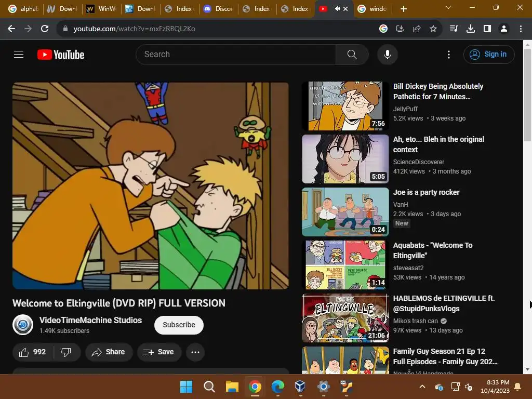Open Aquabats Welcome To Eltingville title
This screenshot has height=399, width=532.
click(x=433, y=250)
